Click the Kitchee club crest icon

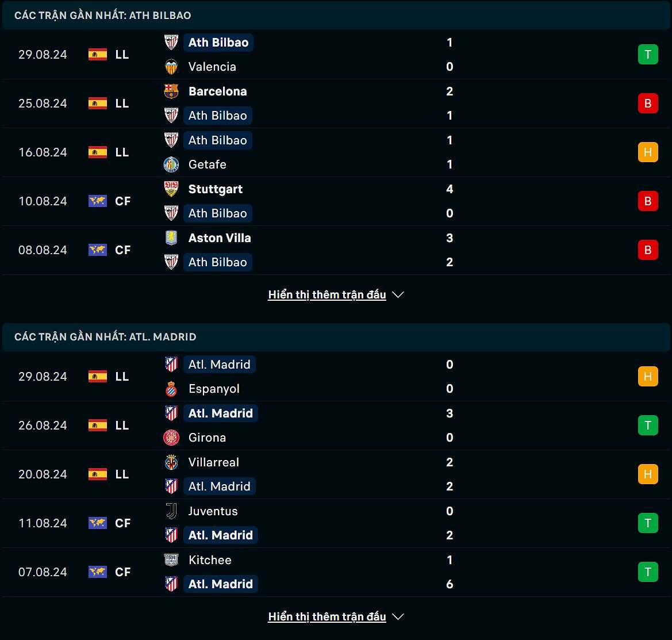pyautogui.click(x=171, y=560)
